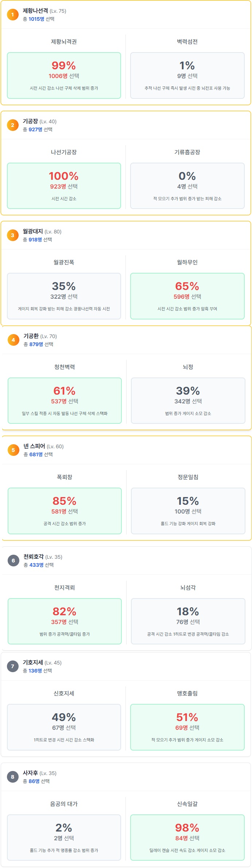Click the rank 4 badge for 기공환
The width and height of the screenshot is (252, 868).
click(x=13, y=340)
